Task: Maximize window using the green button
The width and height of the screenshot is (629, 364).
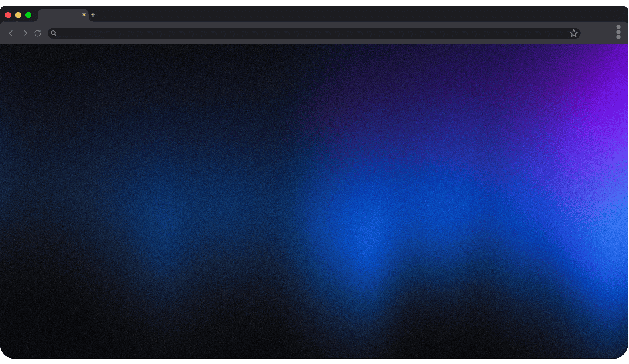Action: pyautogui.click(x=28, y=15)
